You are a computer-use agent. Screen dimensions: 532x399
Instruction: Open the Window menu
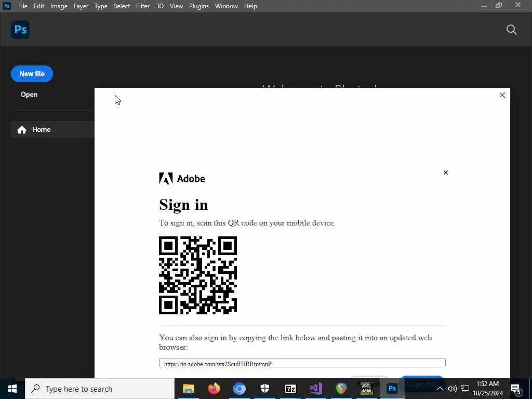[x=227, y=6]
